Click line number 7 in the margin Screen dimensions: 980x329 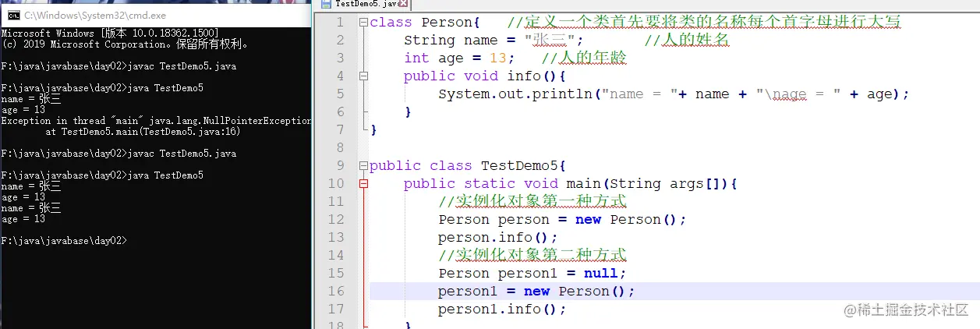coord(339,129)
